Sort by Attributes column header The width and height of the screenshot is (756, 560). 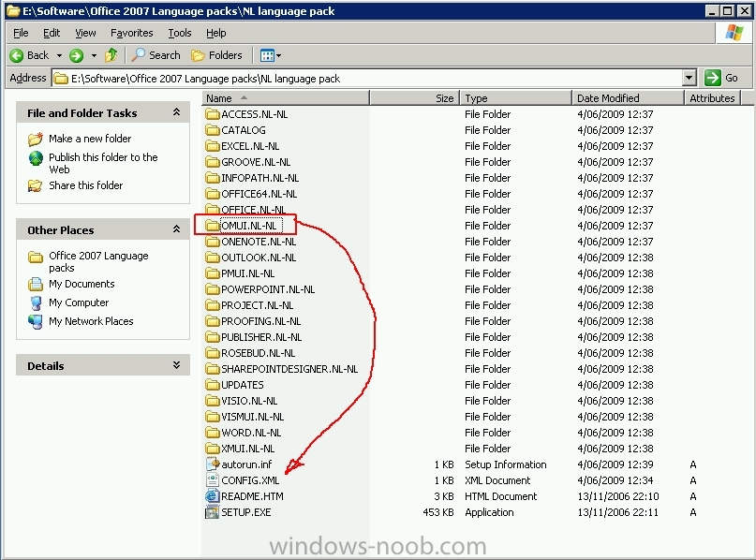pyautogui.click(x=712, y=98)
